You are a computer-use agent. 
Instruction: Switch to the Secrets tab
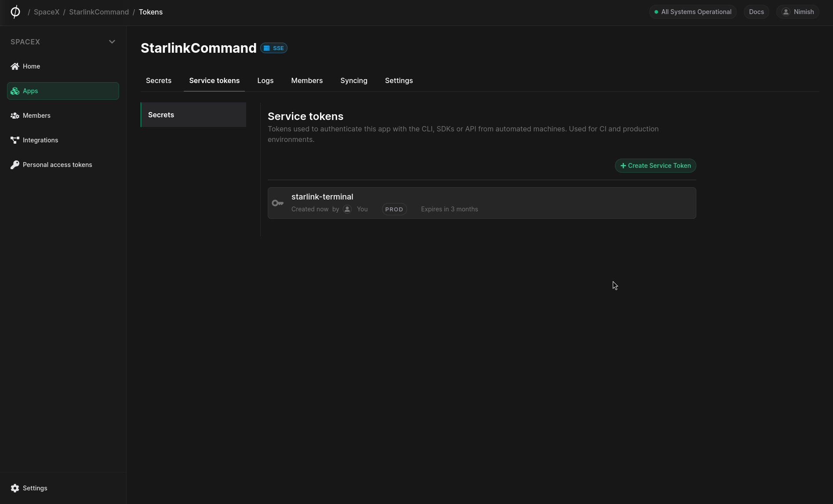159,80
